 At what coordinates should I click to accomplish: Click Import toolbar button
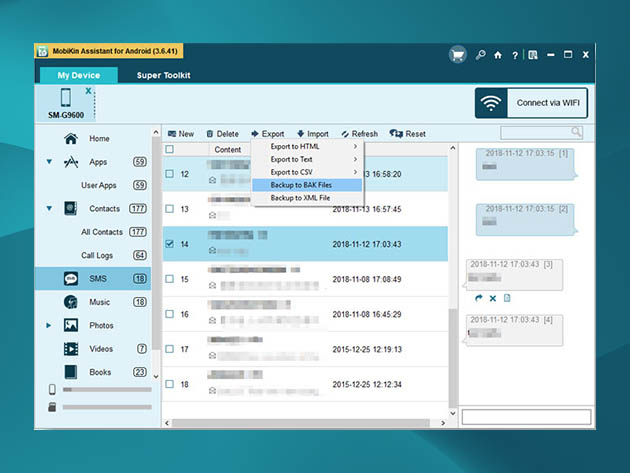point(313,134)
